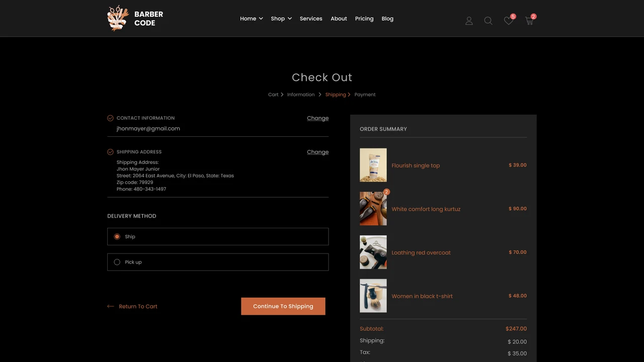Click the Barber Code logo
This screenshot has width=644, height=362.
[x=135, y=18]
